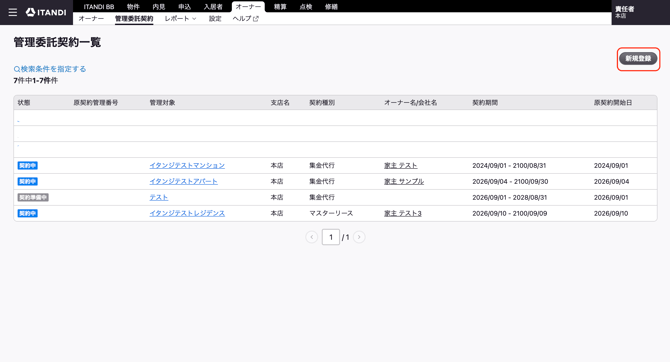Click the 状態 column header
Viewport: 670px width, 362px height.
[x=24, y=103]
